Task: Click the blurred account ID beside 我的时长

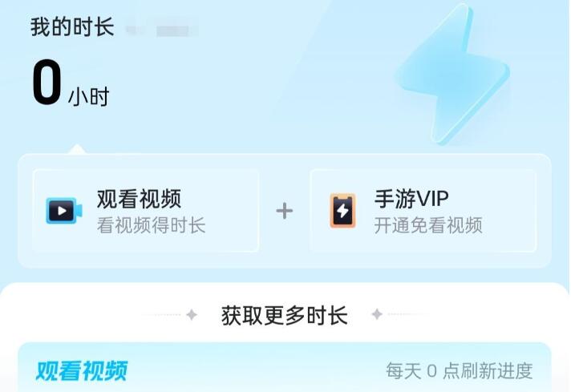Action: pos(162,30)
